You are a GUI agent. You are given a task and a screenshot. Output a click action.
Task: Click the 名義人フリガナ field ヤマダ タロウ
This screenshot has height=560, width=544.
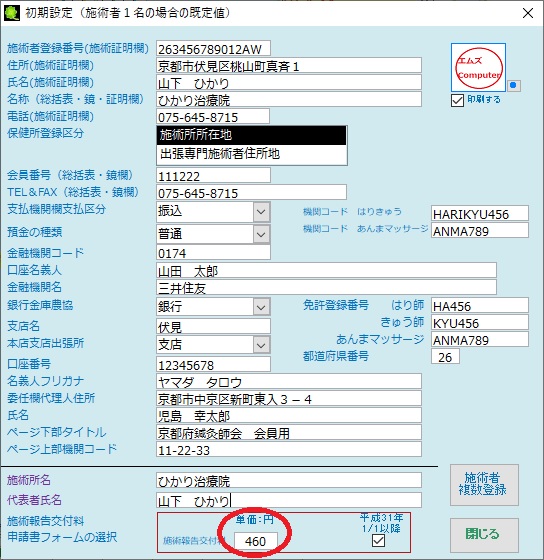289,381
